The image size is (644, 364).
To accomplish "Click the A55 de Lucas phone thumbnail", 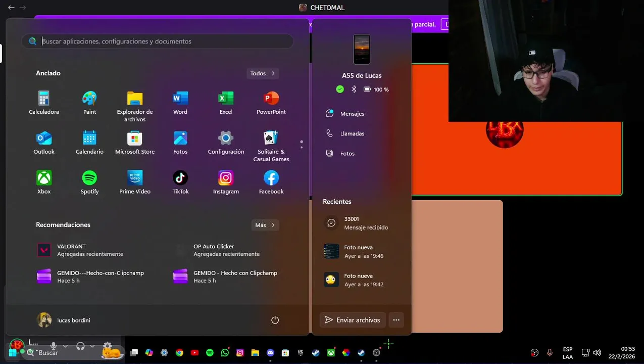I will (x=362, y=50).
